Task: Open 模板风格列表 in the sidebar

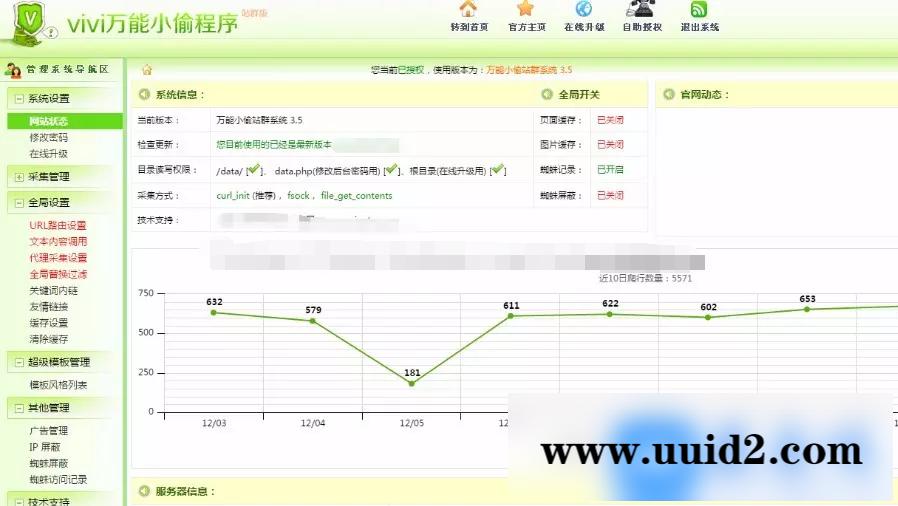Action: [58, 385]
